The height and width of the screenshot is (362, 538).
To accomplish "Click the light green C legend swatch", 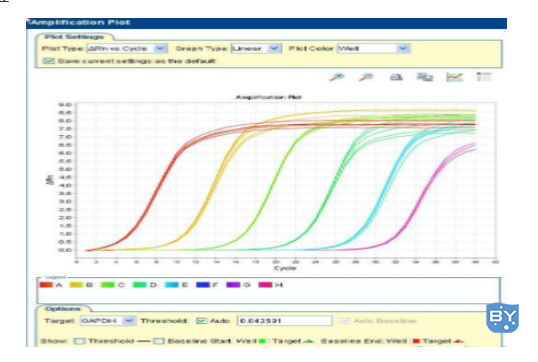I will click(107, 285).
